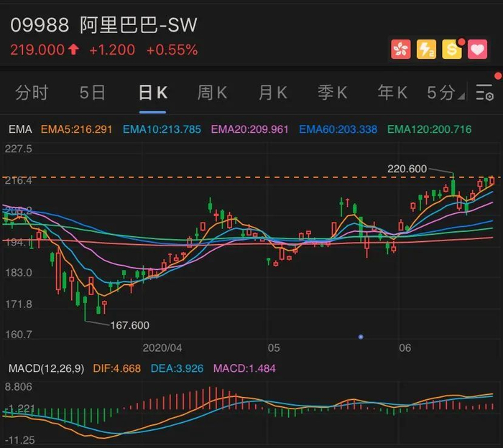Screen dimensions: 503x448
Task: Select the 5日 tab
Action: [x=92, y=93]
